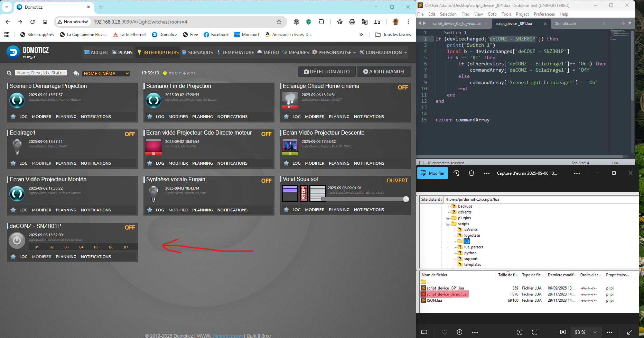
Task: Click Sublime Text minimap
Action: [619, 35]
